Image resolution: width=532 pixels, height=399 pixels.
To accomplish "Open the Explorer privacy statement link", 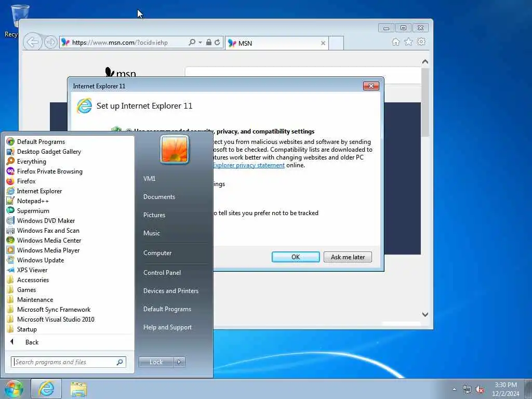I will point(249,165).
